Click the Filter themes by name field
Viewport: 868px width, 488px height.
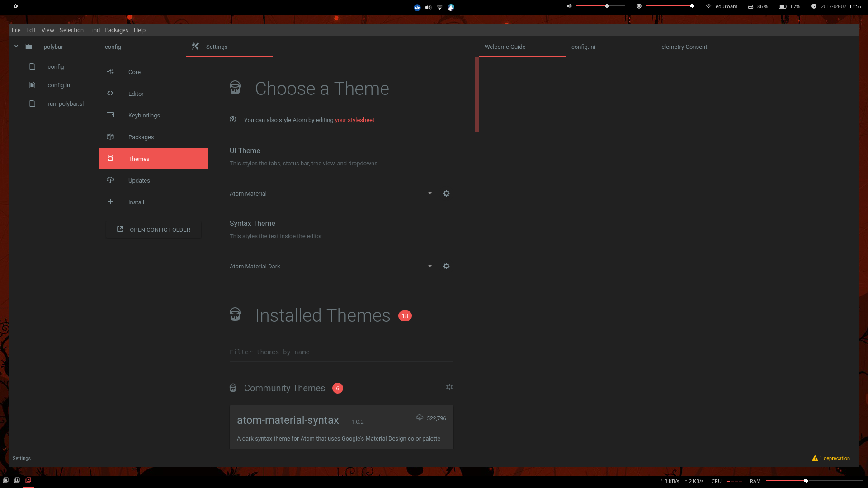click(x=341, y=352)
